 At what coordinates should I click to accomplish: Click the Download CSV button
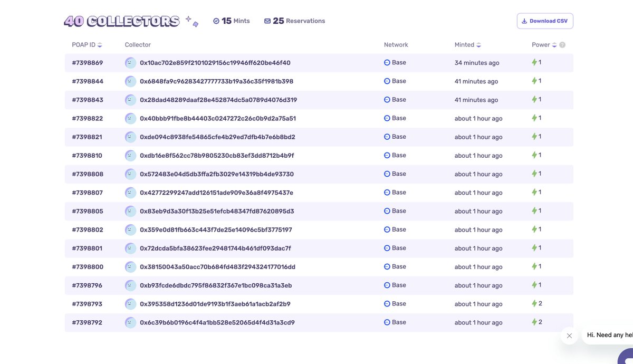(x=545, y=21)
